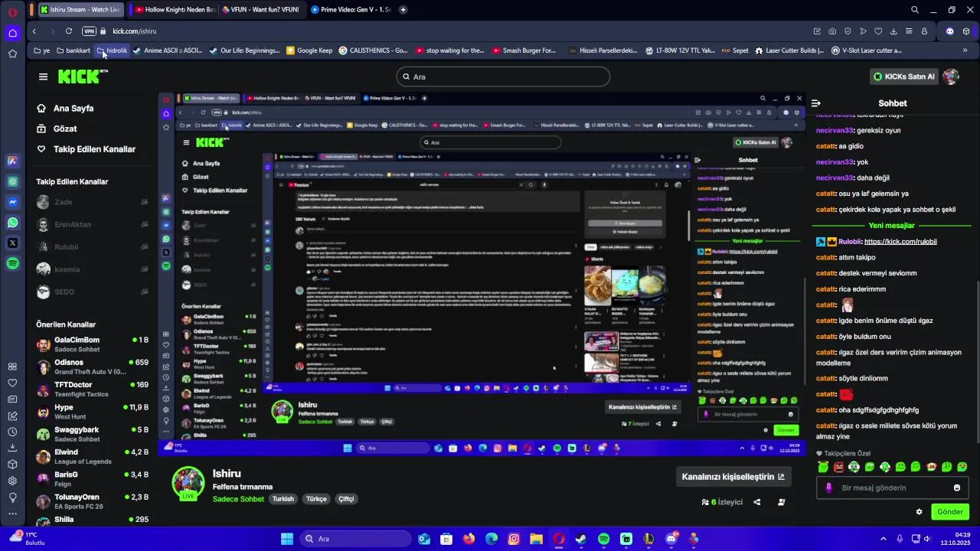
Task: Open the Opera sidebar downloads icon
Action: pyautogui.click(x=13, y=448)
